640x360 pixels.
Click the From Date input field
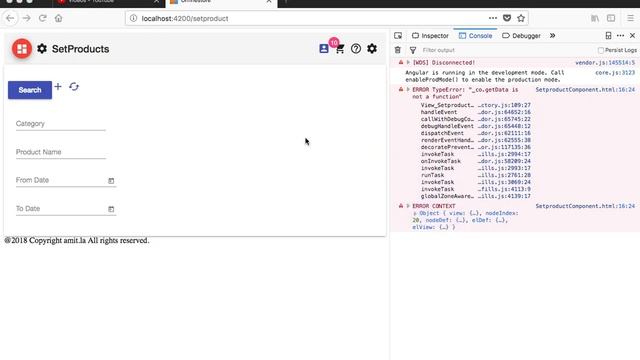pyautogui.click(x=61, y=180)
